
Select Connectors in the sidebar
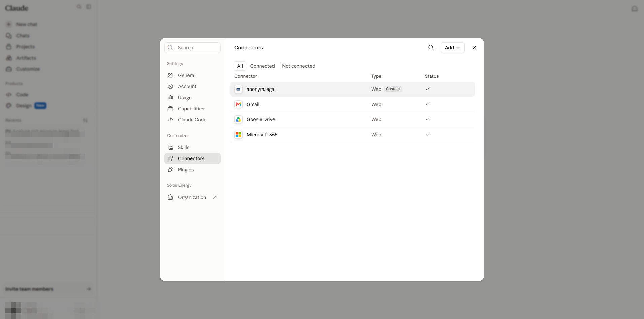192,158
